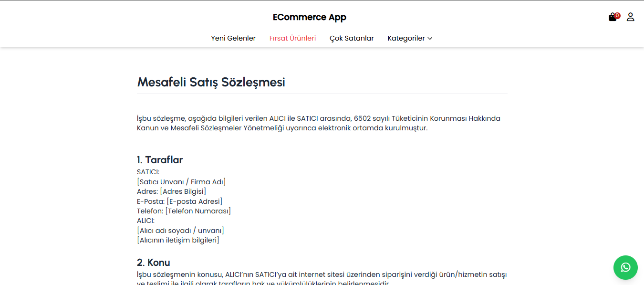
Task: Select the section heading 1. Taraflar
Action: [159, 160]
